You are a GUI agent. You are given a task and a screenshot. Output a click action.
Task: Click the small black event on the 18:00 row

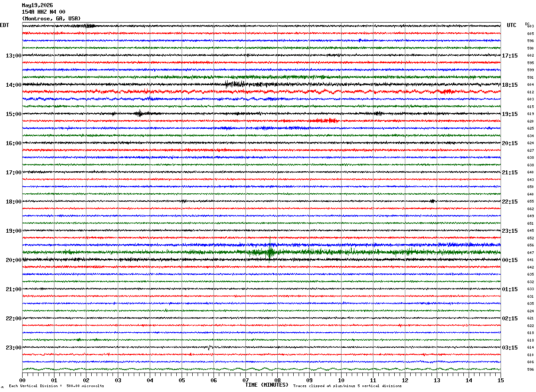click(x=432, y=201)
